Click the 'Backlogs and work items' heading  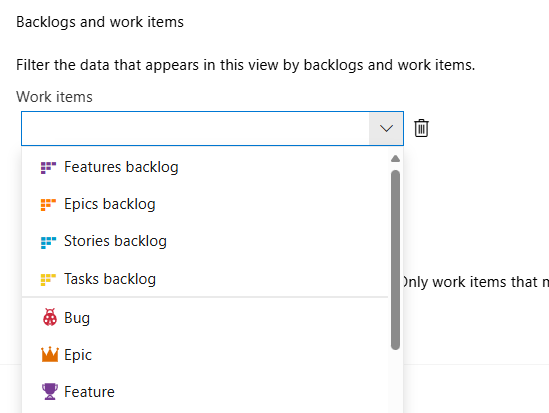pos(100,22)
